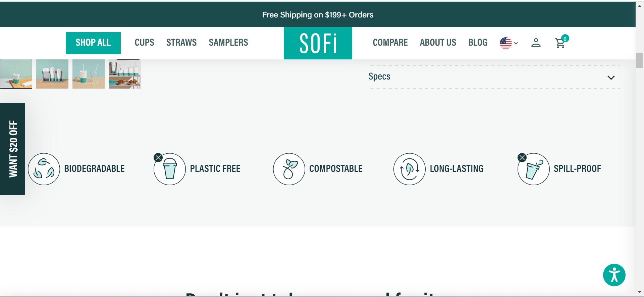Image resolution: width=644 pixels, height=297 pixels.
Task: Click the BIODEGRADABLE label text
Action: [95, 169]
